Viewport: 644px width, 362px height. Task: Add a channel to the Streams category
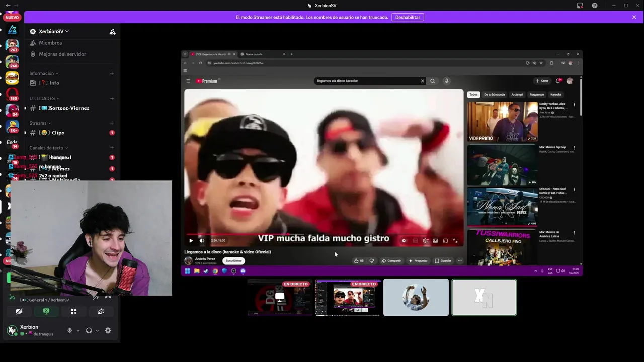pos(112,123)
